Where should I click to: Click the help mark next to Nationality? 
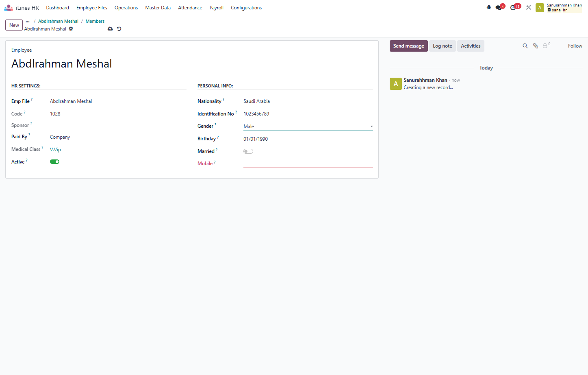223,100
